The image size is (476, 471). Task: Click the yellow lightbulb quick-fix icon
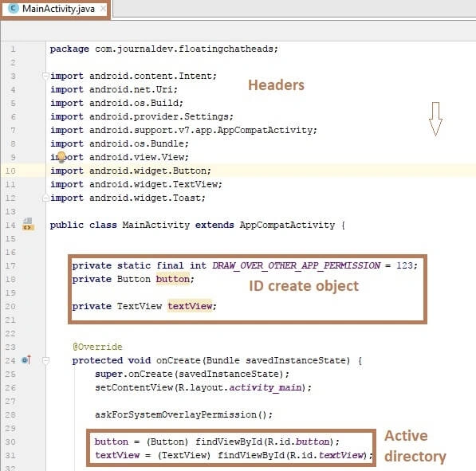click(61, 157)
